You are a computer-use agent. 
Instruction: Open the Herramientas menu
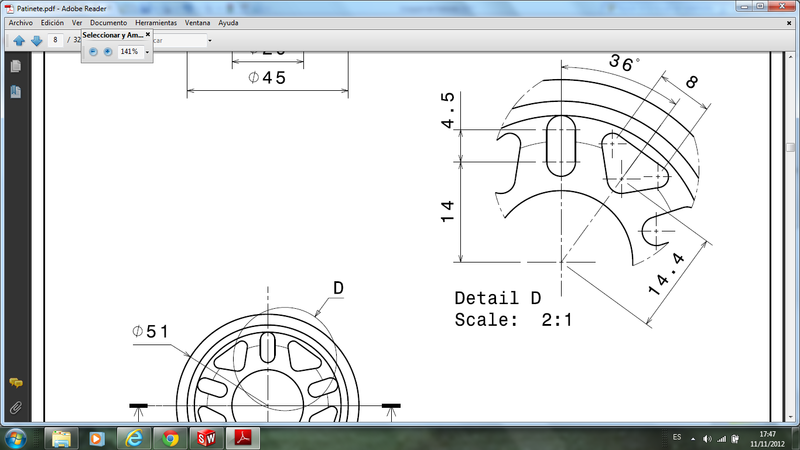[x=156, y=23]
